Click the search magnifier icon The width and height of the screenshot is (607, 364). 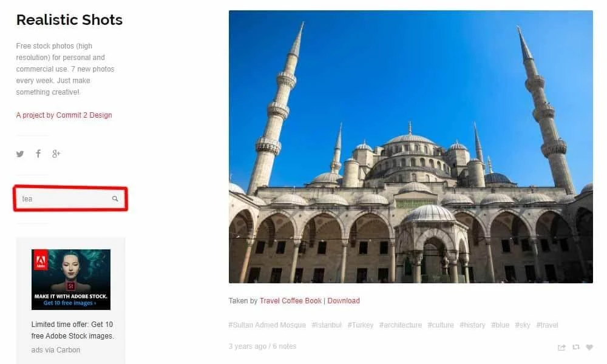[x=115, y=198]
